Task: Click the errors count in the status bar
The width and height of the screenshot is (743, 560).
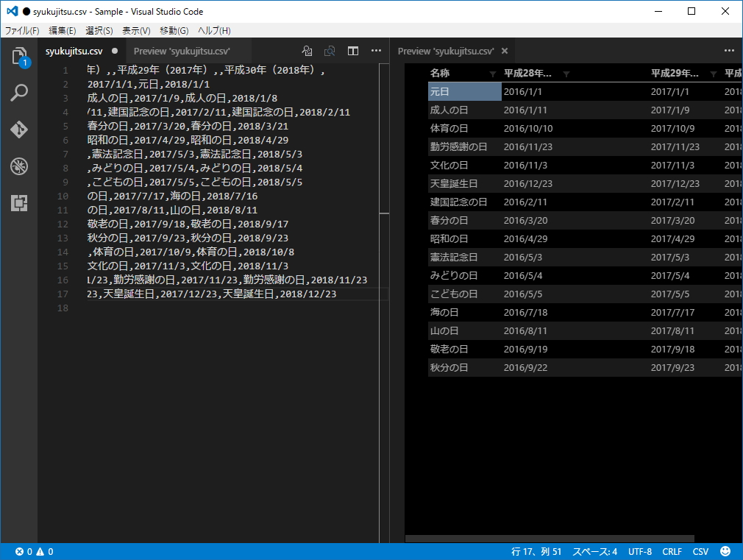Action: [24, 551]
